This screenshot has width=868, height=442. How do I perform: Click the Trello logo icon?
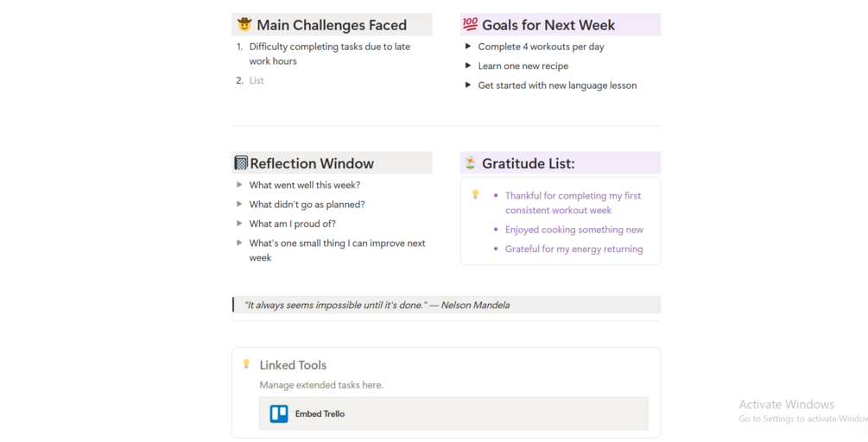point(279,414)
